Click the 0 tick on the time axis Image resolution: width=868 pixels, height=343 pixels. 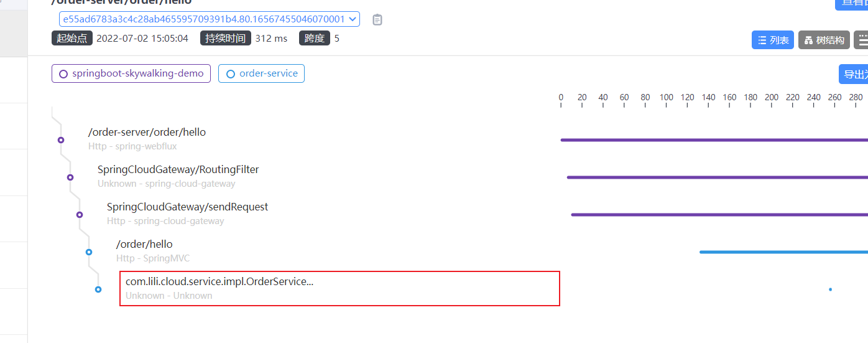coord(561,98)
